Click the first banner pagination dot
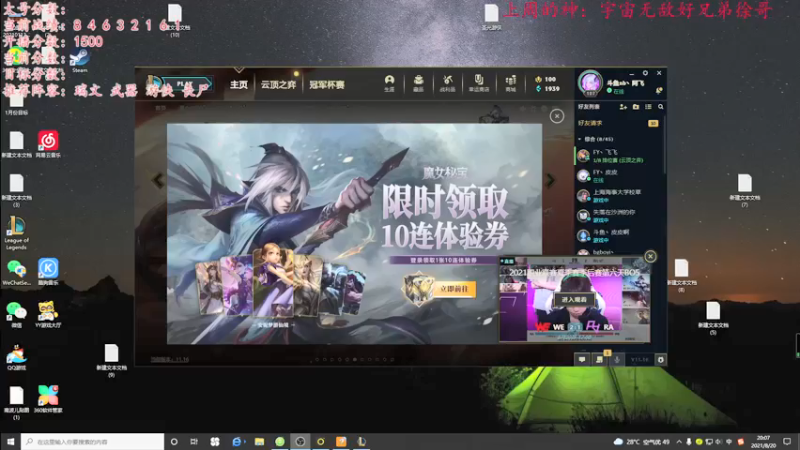The image size is (800, 450). [x=317, y=359]
